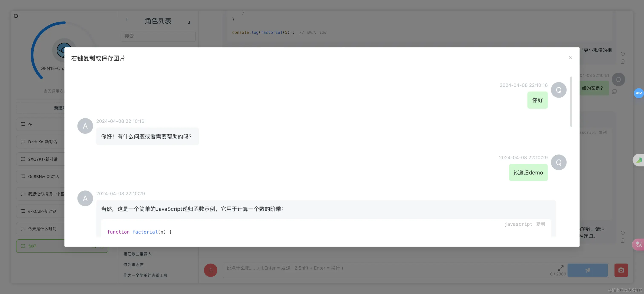Click the delete icon inside the 你好 conversation

tap(101, 246)
